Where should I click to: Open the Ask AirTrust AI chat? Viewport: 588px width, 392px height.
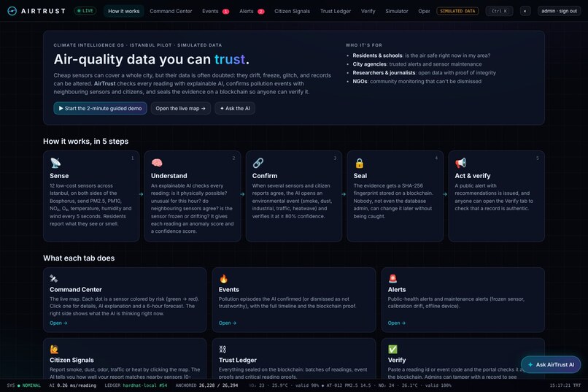(x=551, y=364)
